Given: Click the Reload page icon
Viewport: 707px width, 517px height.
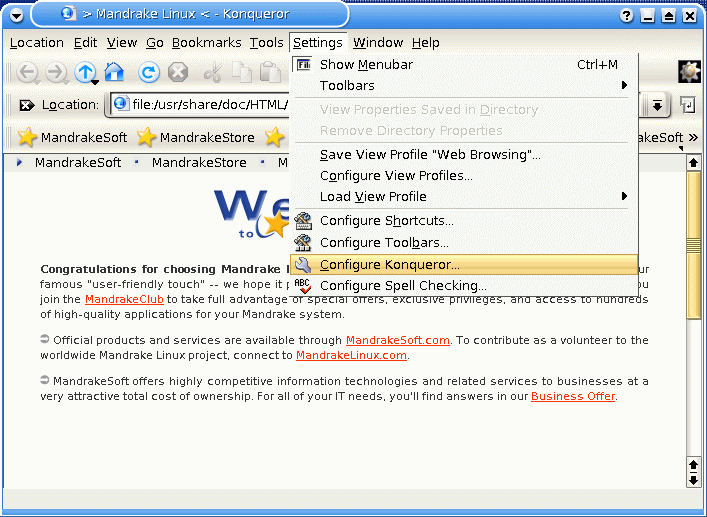Looking at the screenshot, I should tap(149, 72).
